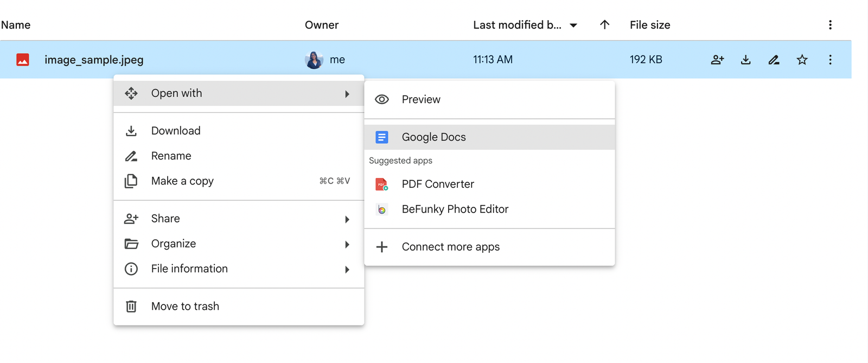The width and height of the screenshot is (868, 363).
Task: Choose Rename in the context menu
Action: (171, 156)
